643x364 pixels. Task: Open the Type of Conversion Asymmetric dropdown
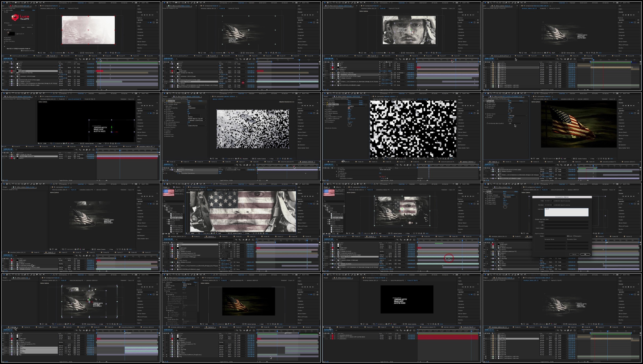510,197
